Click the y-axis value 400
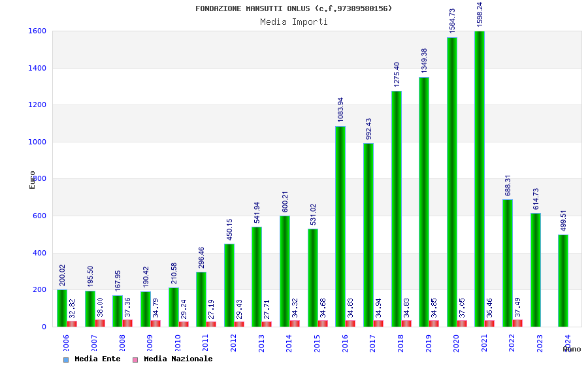This screenshot has height=392, width=588. point(39,253)
